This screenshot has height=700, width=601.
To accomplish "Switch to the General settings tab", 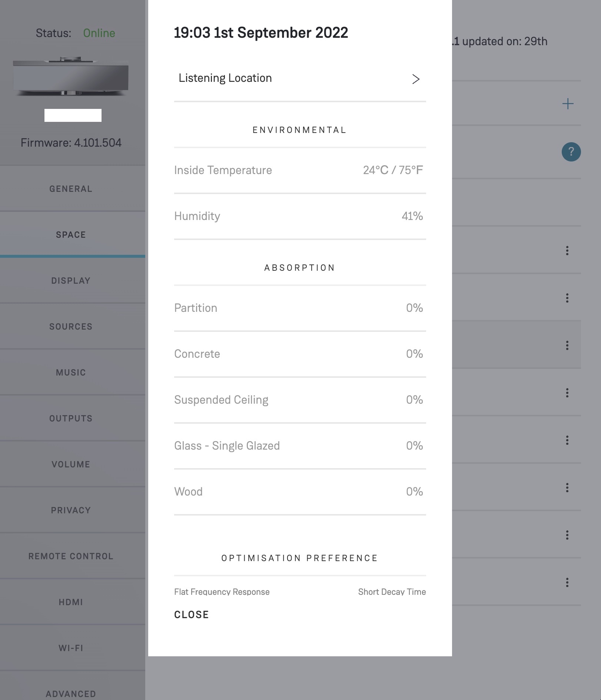I will [x=71, y=189].
